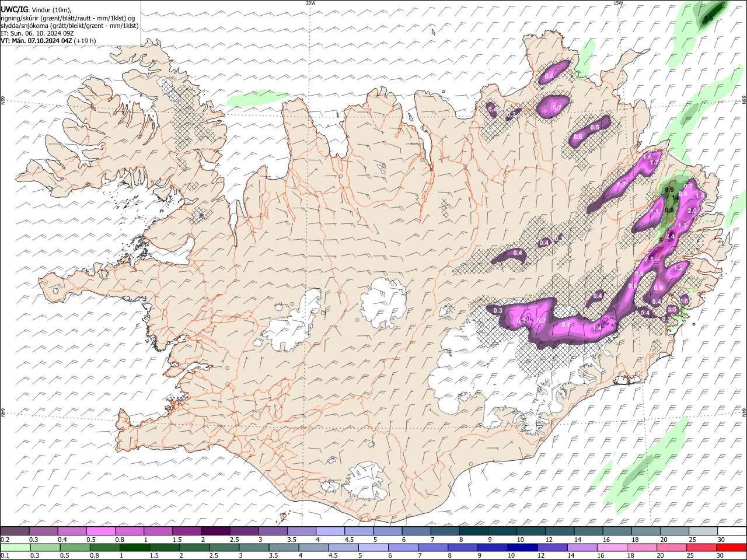Image resolution: width=747 pixels, height=560 pixels.
Task: Pick the hot pink 20 swatch, rain scale
Action: tap(672, 548)
